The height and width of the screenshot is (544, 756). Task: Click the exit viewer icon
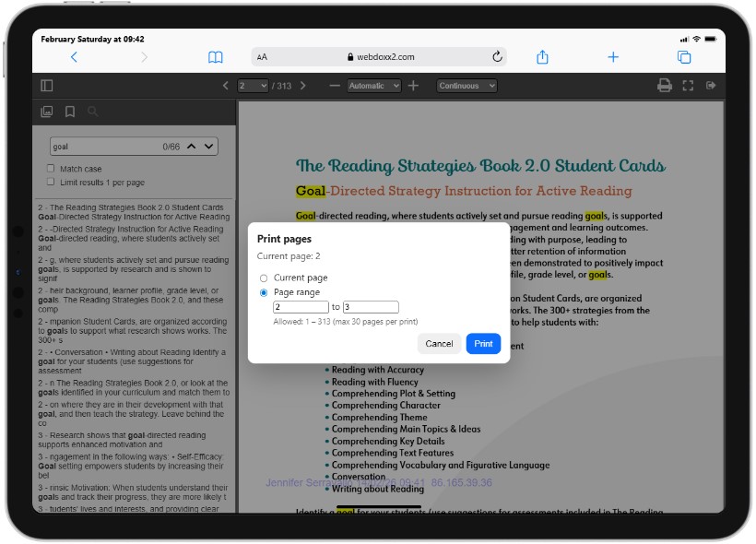(x=711, y=86)
